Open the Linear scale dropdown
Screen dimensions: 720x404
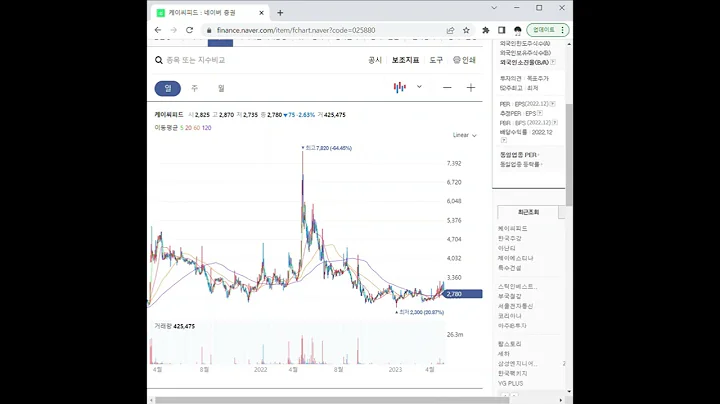[x=465, y=135]
